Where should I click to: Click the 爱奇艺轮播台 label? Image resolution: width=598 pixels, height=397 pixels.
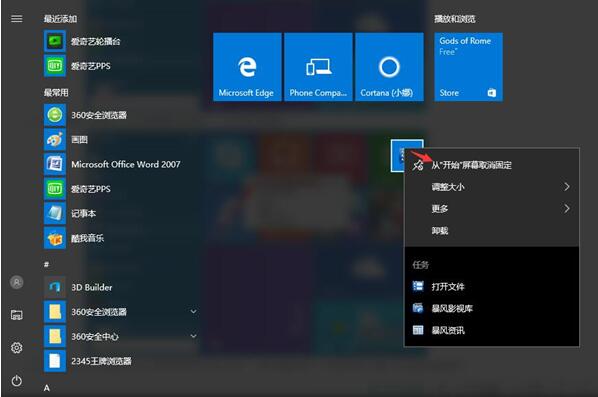coord(96,41)
